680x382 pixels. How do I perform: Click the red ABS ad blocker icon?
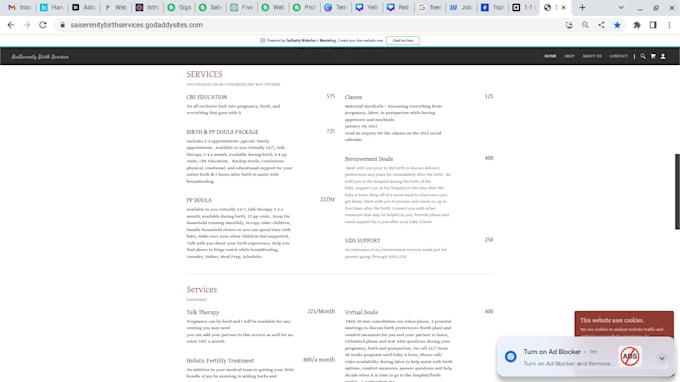630,356
